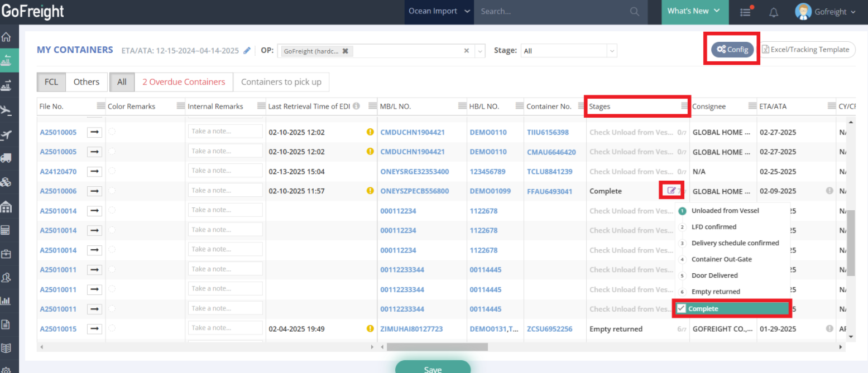The height and width of the screenshot is (373, 868).
Task: Click the truck icon in left sidebar
Action: (x=7, y=158)
